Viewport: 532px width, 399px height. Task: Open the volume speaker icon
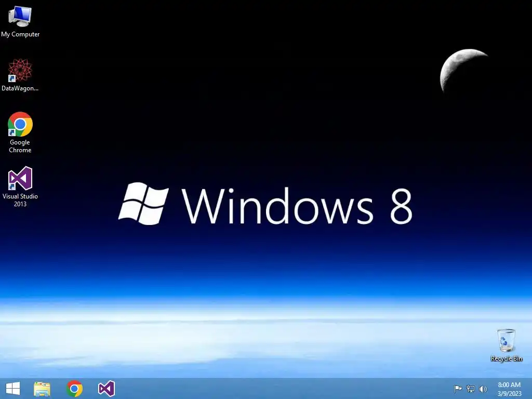pos(483,389)
